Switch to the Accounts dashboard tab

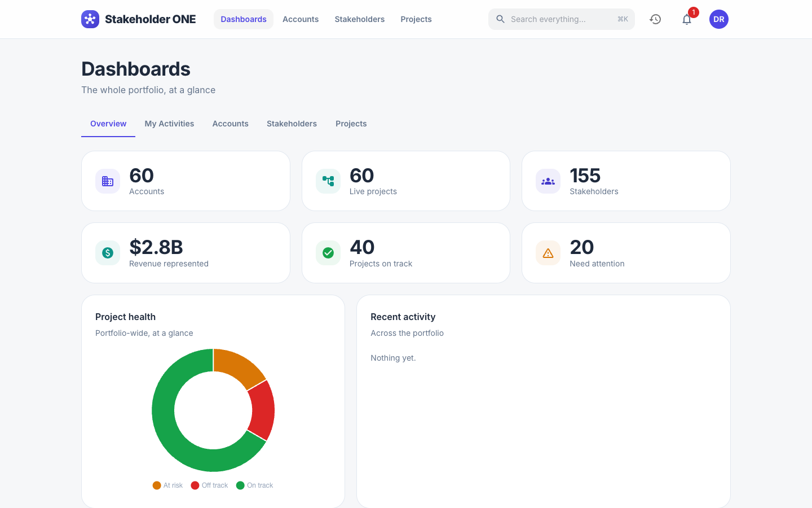click(231, 124)
